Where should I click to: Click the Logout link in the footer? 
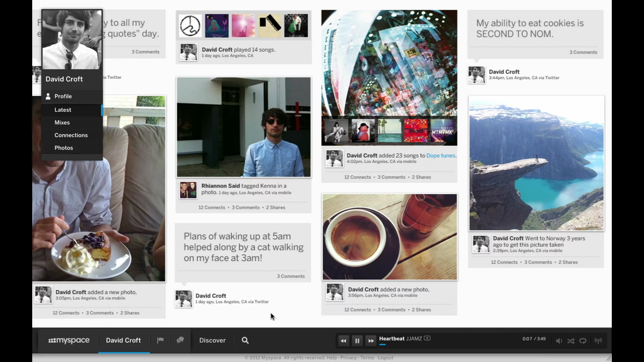point(385,357)
